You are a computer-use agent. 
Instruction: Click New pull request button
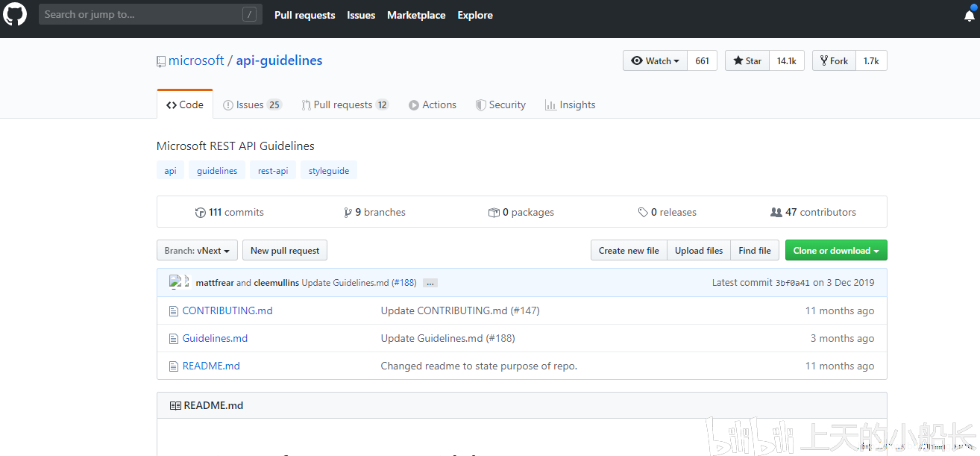click(285, 251)
